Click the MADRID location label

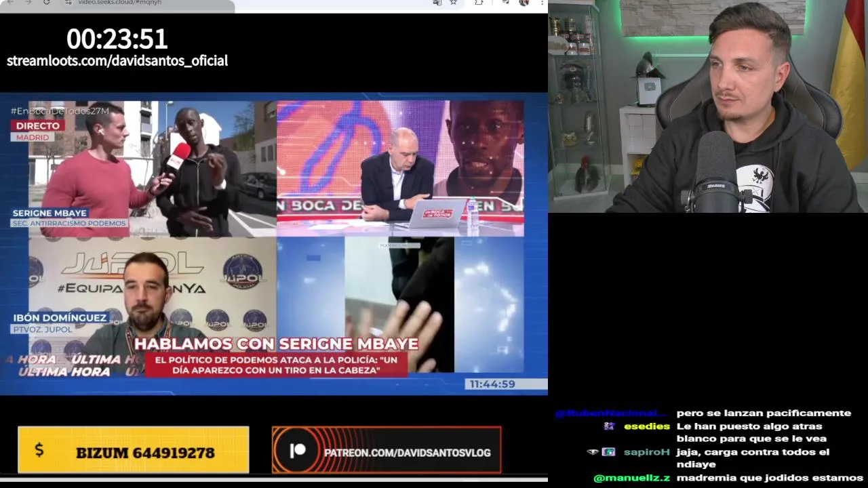coord(33,137)
